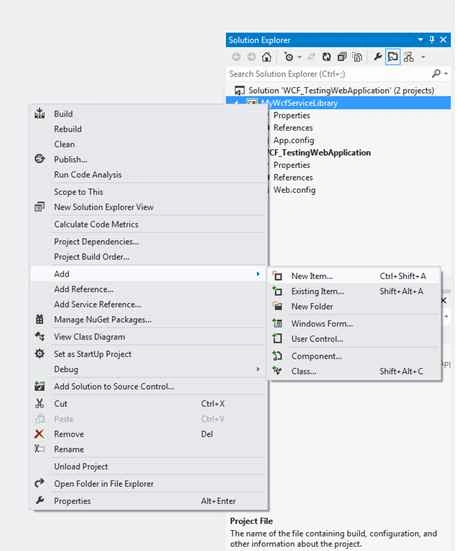The height and width of the screenshot is (551, 457).
Task: Open the Pending Changes Filter dropdown arrow
Action: [300, 57]
